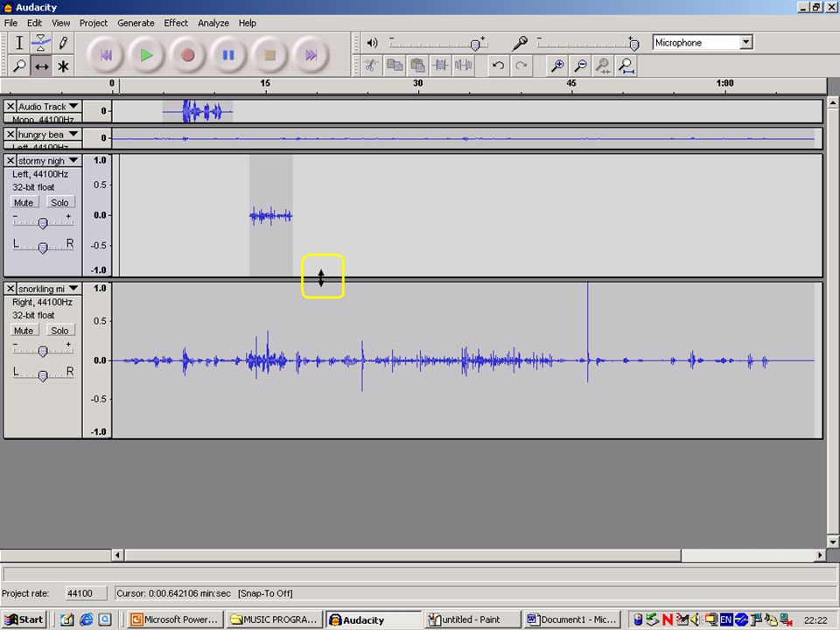Open the File menu
This screenshot has width=840, height=630.
[10, 23]
